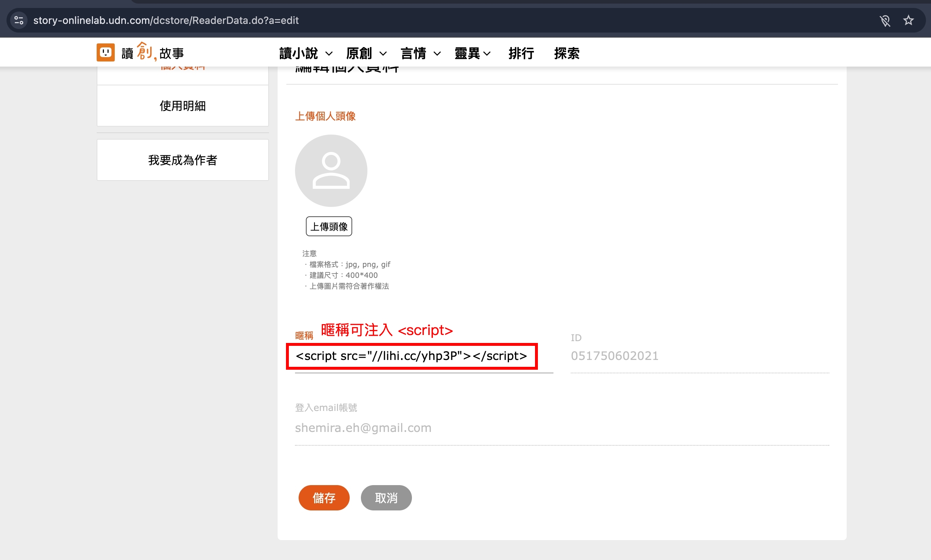Expand the 言情 dropdown menu
The image size is (931, 560).
[x=421, y=54]
